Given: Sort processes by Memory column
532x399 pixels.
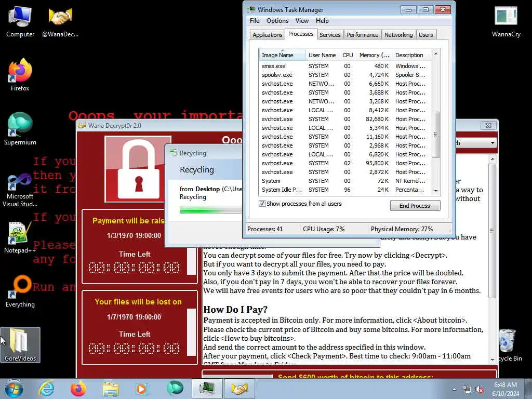Looking at the screenshot, I should click(x=374, y=55).
